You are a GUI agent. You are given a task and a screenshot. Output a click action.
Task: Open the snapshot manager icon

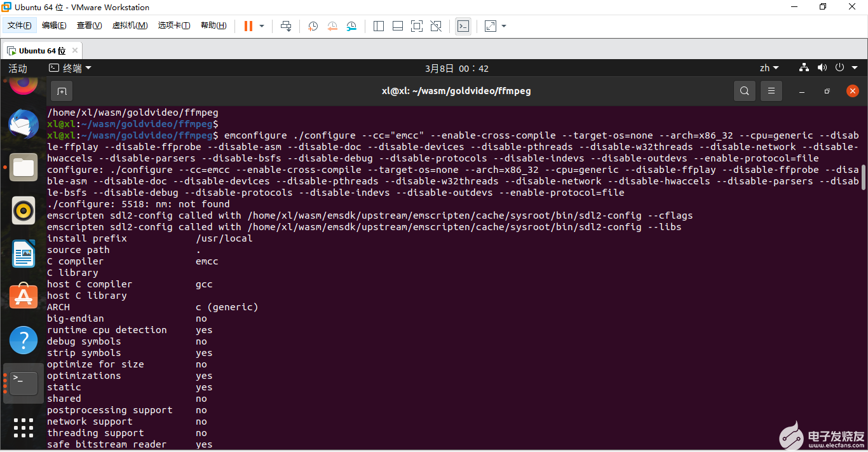351,26
